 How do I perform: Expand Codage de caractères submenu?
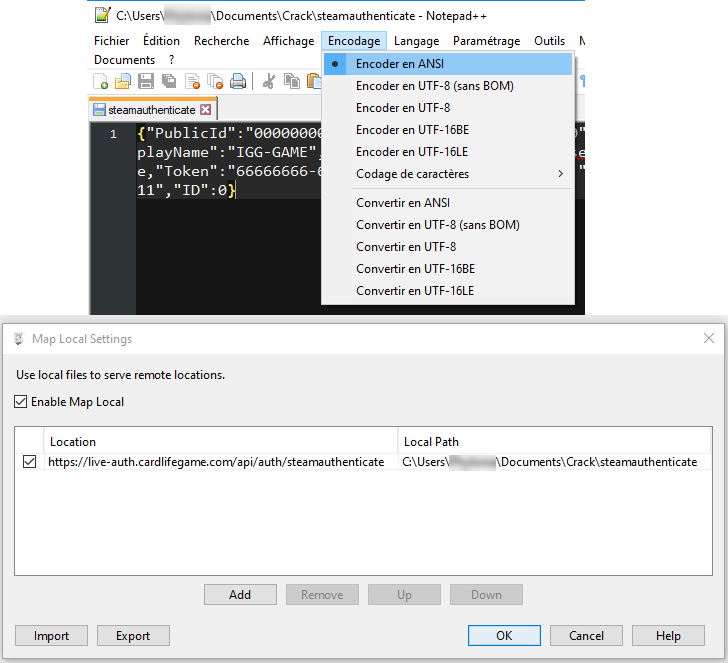click(448, 174)
